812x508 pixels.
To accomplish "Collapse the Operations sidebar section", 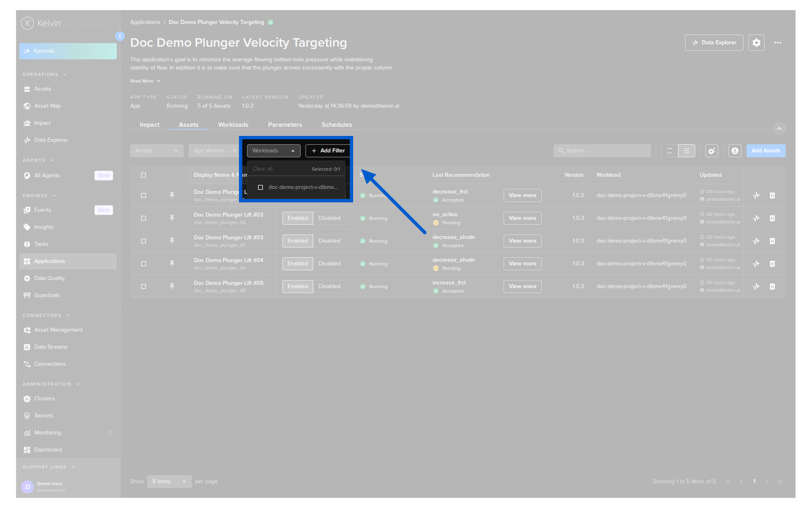I will [x=44, y=75].
